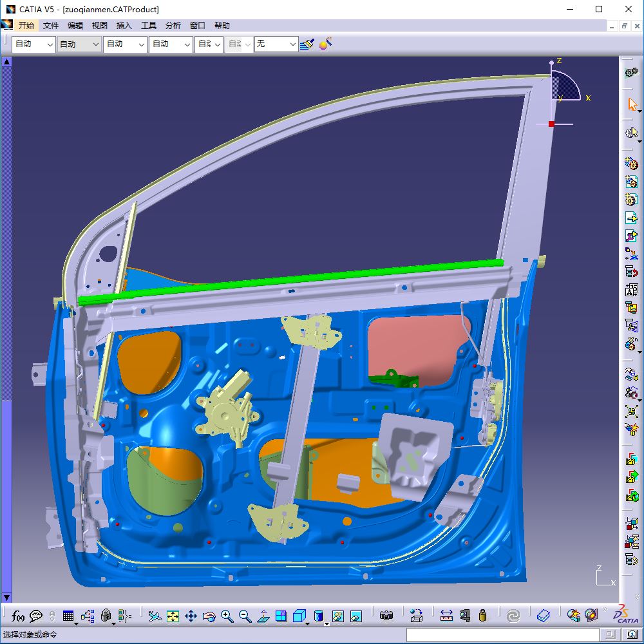The image size is (644, 644).
Task: Select the Fit All In tool
Action: [x=173, y=616]
